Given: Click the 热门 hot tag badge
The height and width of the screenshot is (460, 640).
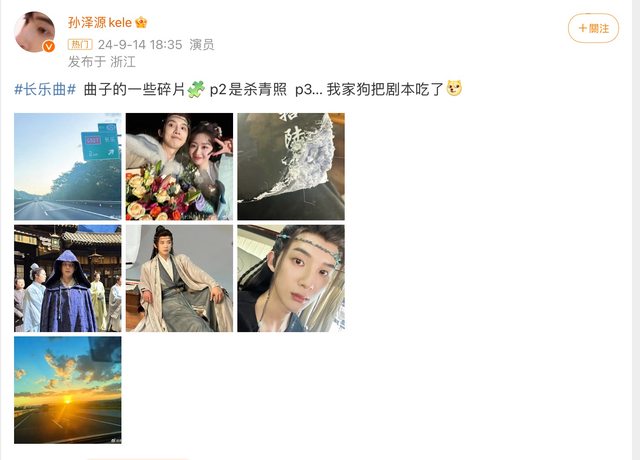Looking at the screenshot, I should [x=80, y=44].
